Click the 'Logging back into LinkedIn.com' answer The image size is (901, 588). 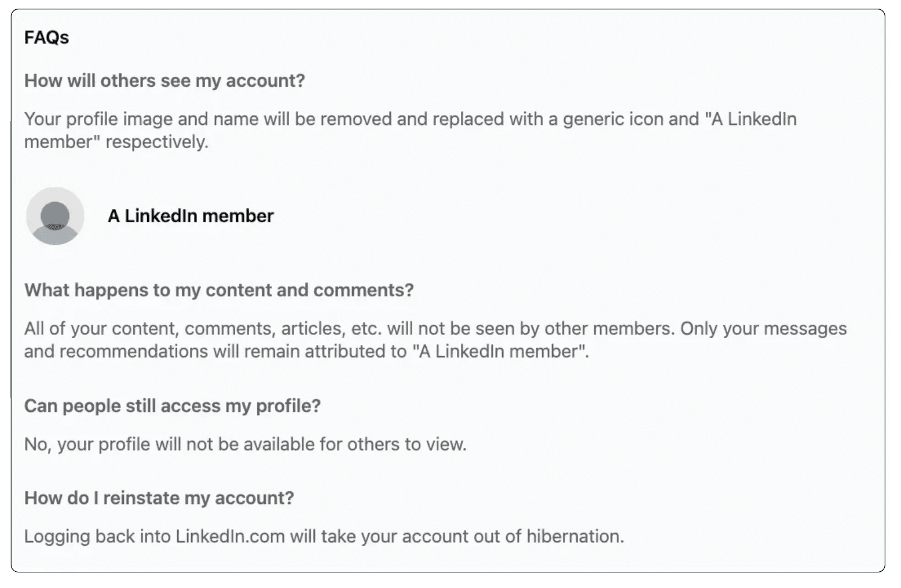point(324,536)
